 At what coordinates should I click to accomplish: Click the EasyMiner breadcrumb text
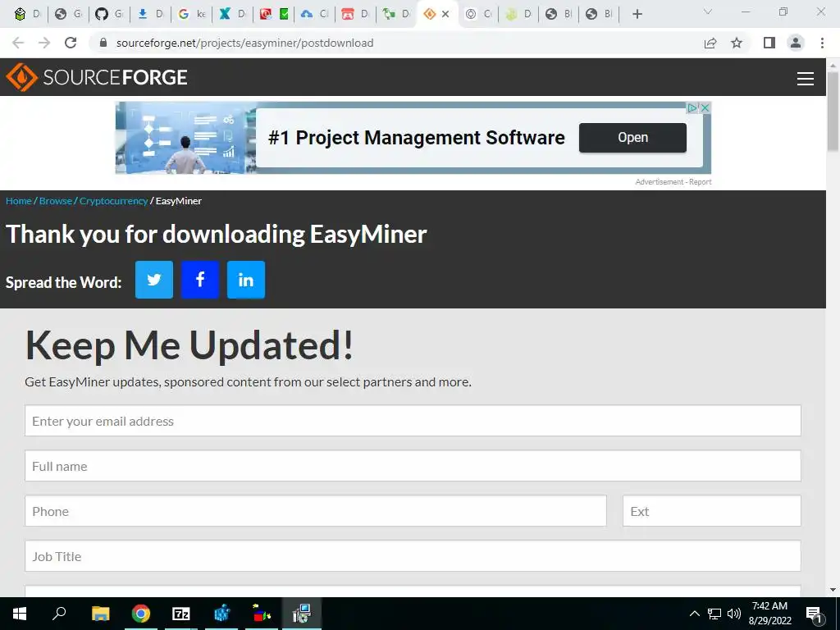pyautogui.click(x=179, y=201)
